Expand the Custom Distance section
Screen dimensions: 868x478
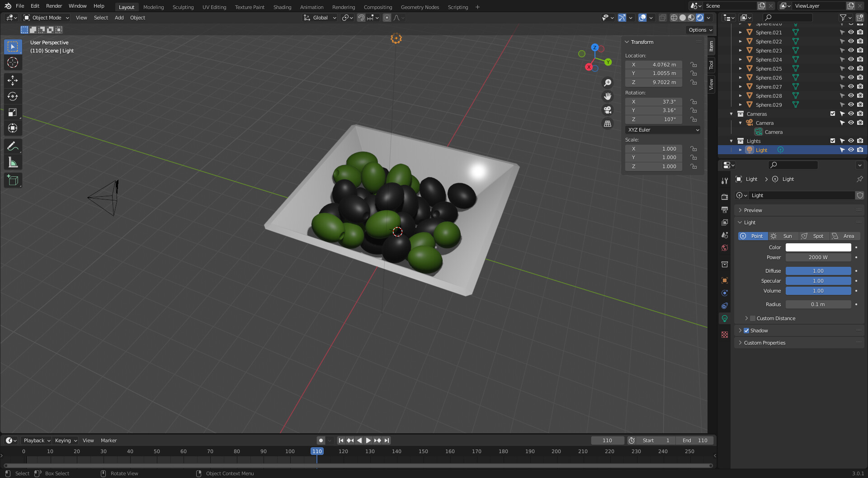click(x=746, y=318)
